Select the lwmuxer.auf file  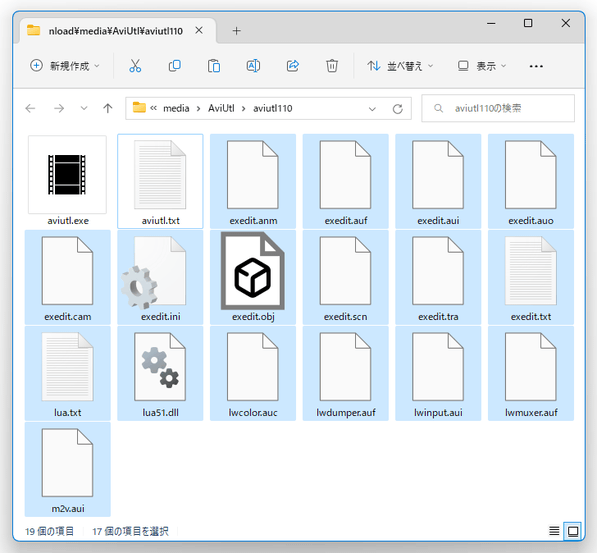pos(531,373)
